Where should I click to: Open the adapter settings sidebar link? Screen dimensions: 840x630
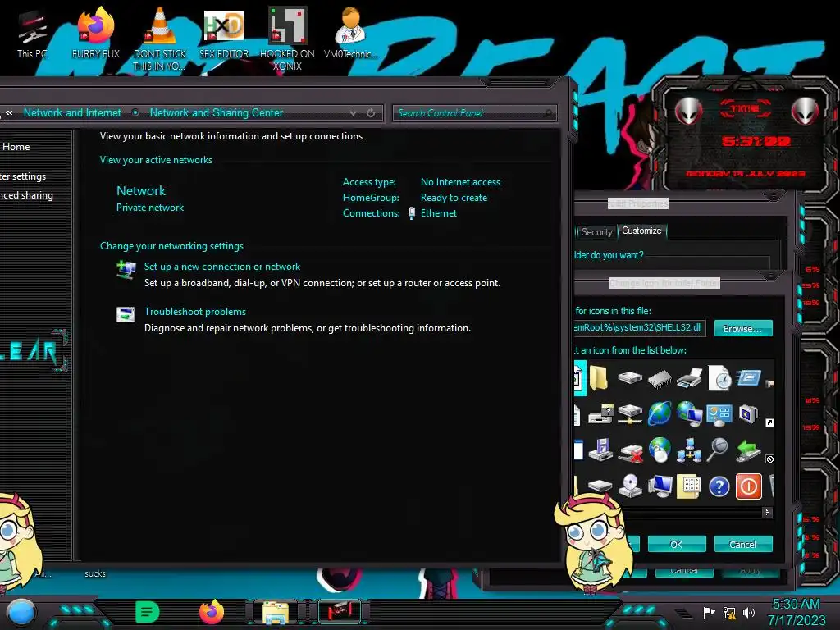tap(23, 176)
